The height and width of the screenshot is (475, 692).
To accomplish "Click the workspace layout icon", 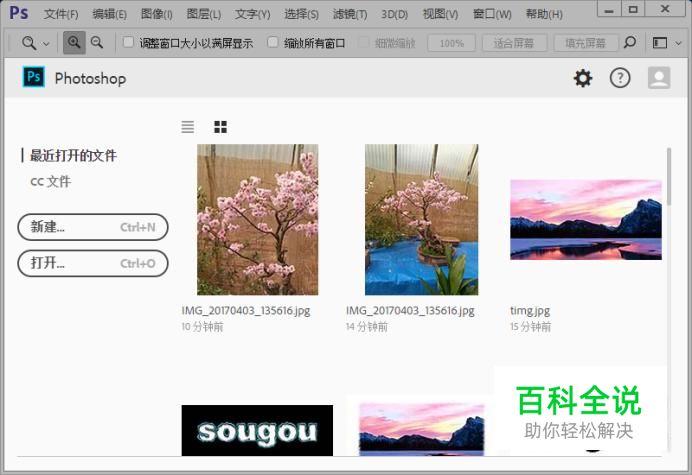I will point(660,43).
